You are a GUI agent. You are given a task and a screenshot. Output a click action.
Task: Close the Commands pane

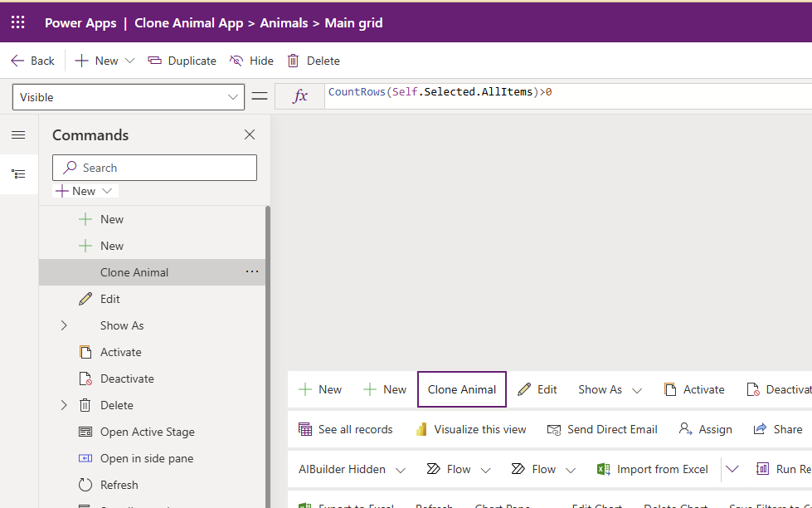250,134
